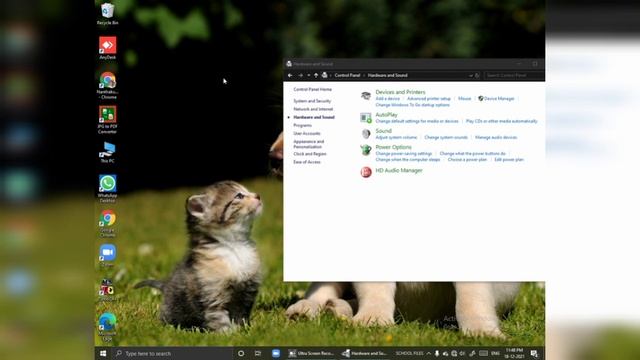Screen dimensions: 640x360
Task: Open the Power Options heading link
Action: [x=393, y=147]
